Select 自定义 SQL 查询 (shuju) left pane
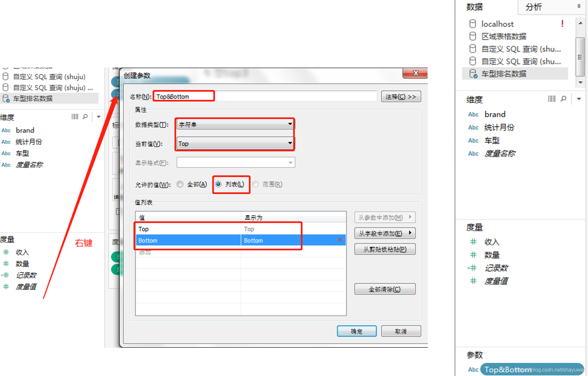The height and width of the screenshot is (376, 588). click(49, 77)
